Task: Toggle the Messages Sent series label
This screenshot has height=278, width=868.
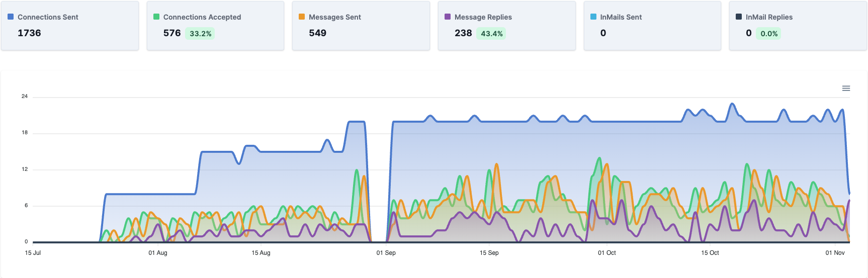Action: [x=334, y=17]
